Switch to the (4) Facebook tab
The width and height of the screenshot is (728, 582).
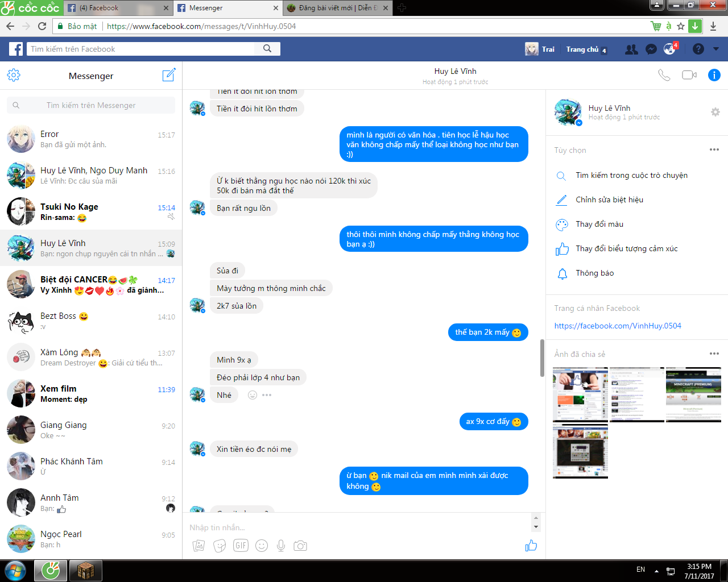118,8
